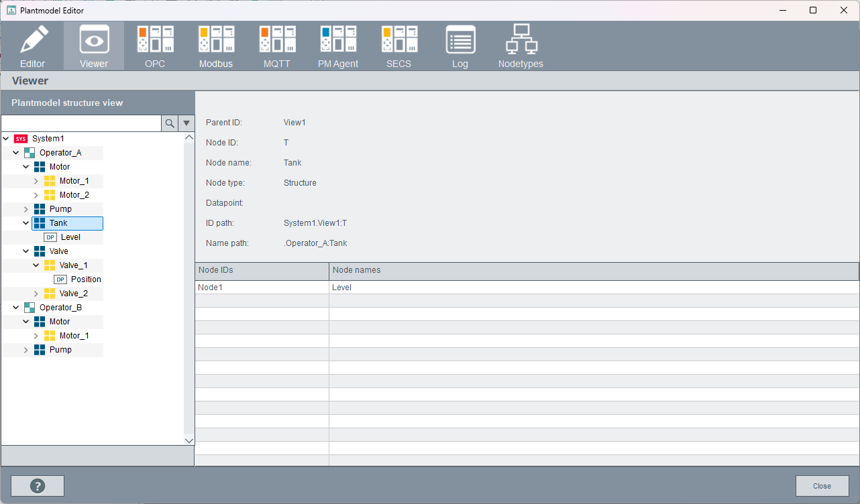Click the Plantmodel Editor title bar icon
Screen dimensions: 860x504
pyautogui.click(x=11, y=11)
